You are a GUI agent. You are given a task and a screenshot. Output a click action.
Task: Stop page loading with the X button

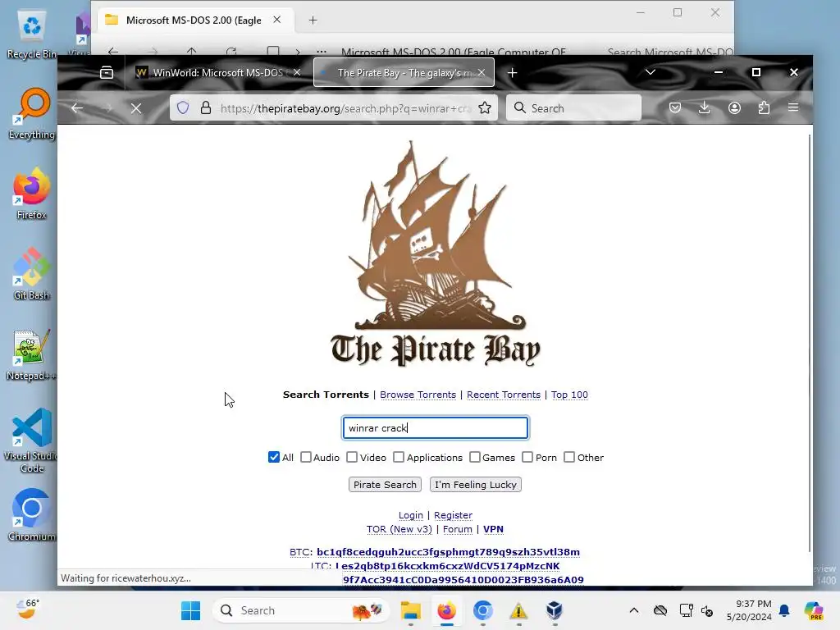click(136, 108)
